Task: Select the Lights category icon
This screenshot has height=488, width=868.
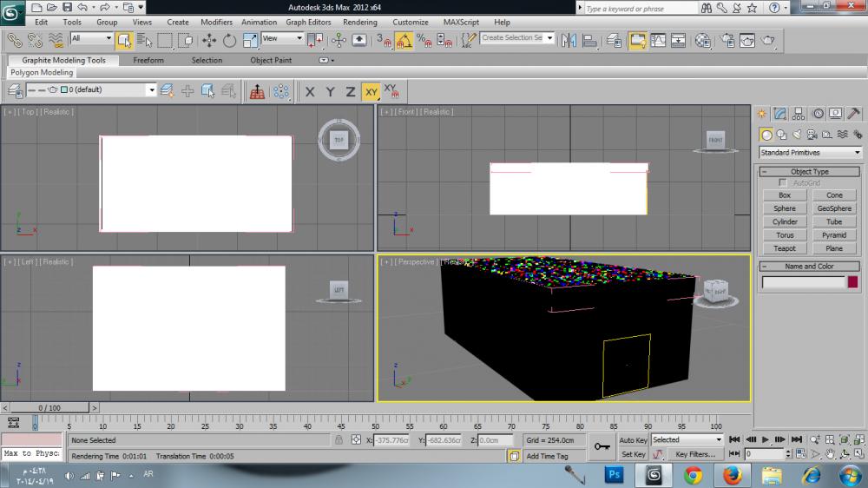Action: (799, 135)
